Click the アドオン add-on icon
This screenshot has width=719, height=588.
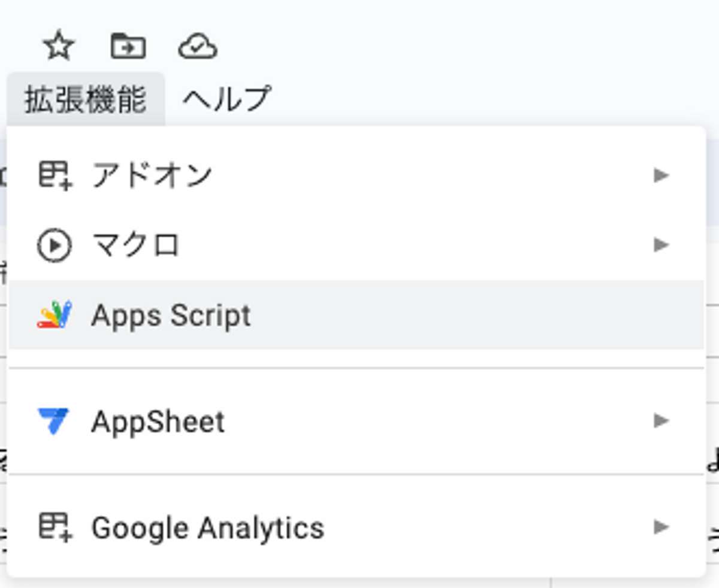click(x=55, y=175)
